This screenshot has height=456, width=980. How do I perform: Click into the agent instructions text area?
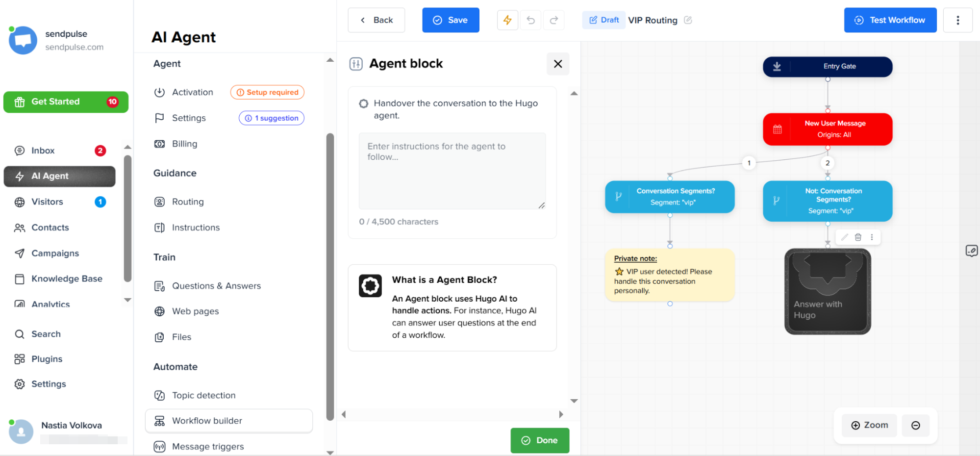[x=452, y=171]
